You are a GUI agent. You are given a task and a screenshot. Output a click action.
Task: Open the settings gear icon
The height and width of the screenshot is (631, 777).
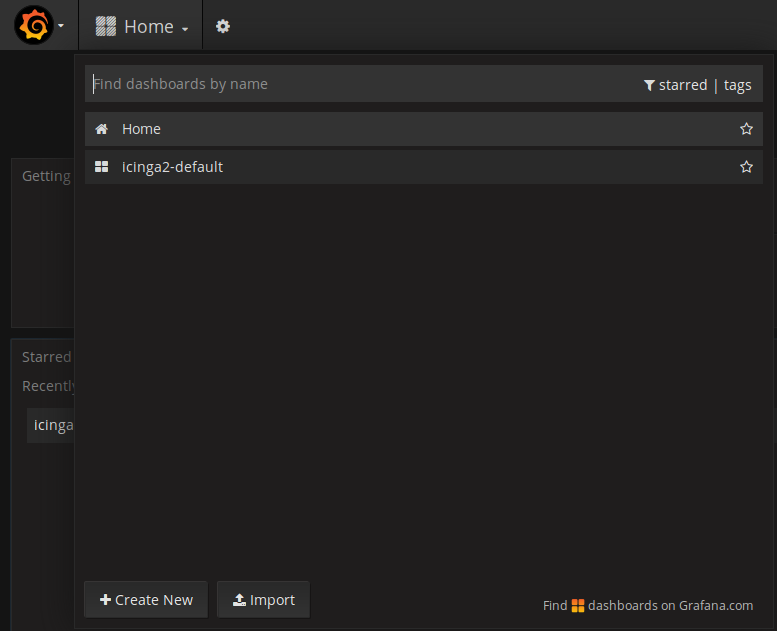223,27
